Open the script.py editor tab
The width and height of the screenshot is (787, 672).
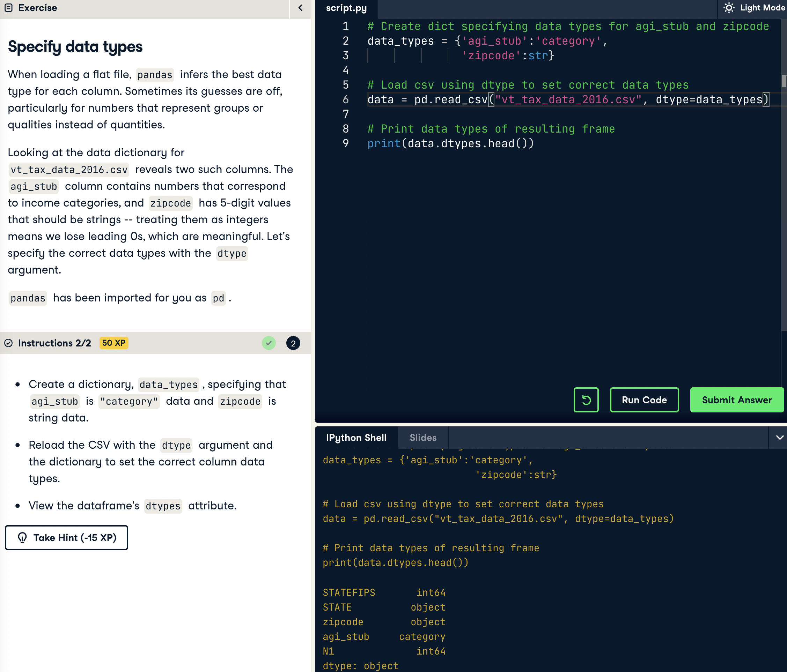[346, 8]
